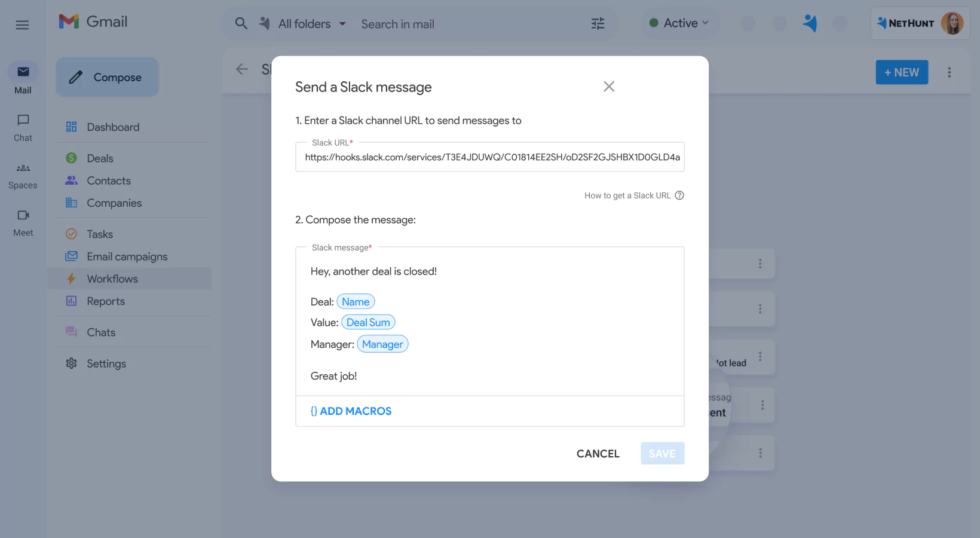The height and width of the screenshot is (538, 980).
Task: Open the three-dot menu beside +NEW
Action: point(950,72)
